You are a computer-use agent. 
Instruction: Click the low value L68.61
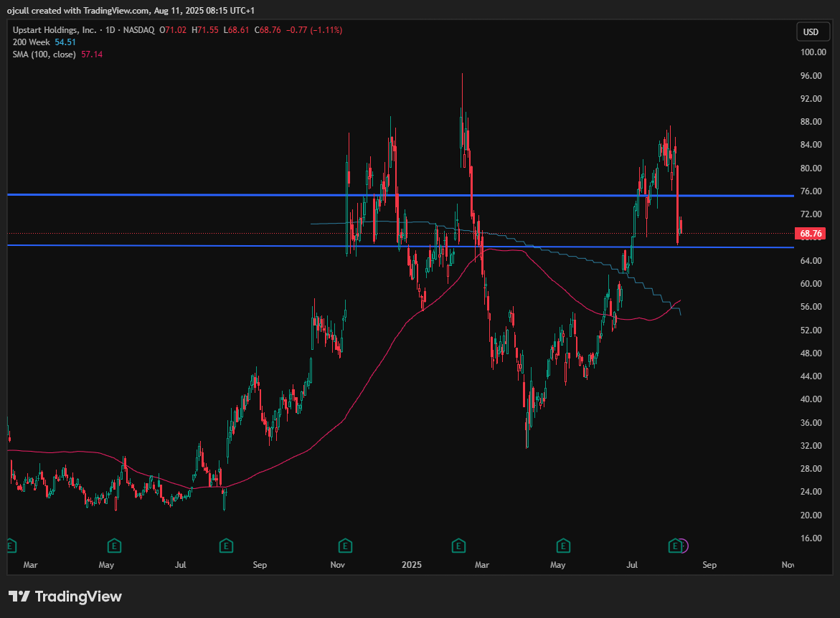tap(236, 30)
